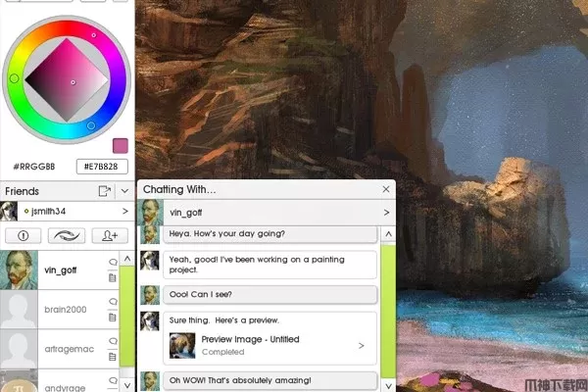Open chat bubble icon for vin_goff
The height and width of the screenshot is (392, 588).
coord(113,262)
